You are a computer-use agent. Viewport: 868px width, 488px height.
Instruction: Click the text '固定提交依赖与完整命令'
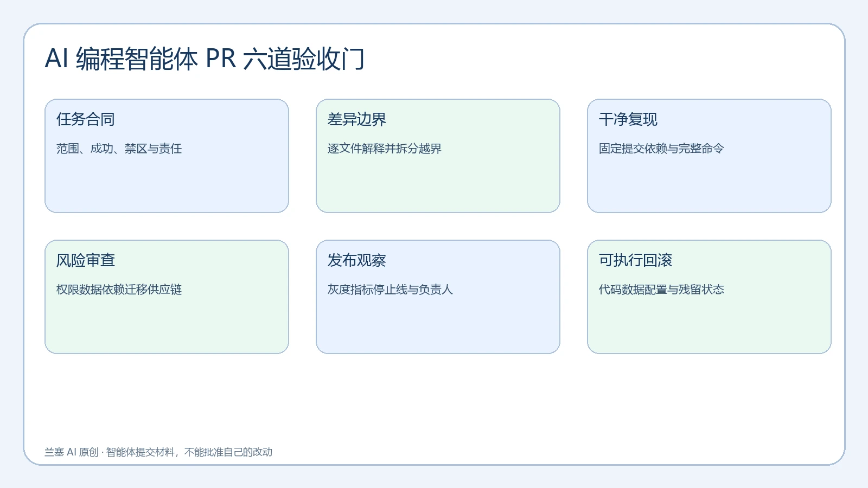pyautogui.click(x=661, y=149)
